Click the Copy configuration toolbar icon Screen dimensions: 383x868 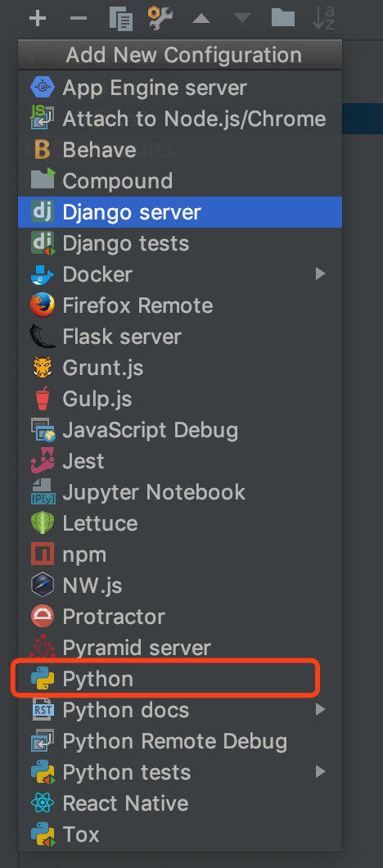click(120, 18)
